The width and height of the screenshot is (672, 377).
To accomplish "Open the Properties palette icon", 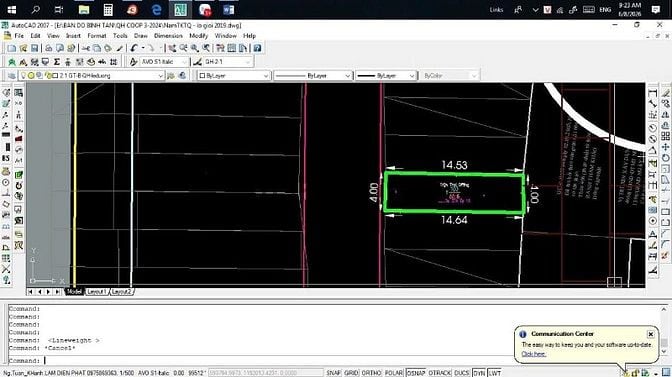I will click(220, 48).
